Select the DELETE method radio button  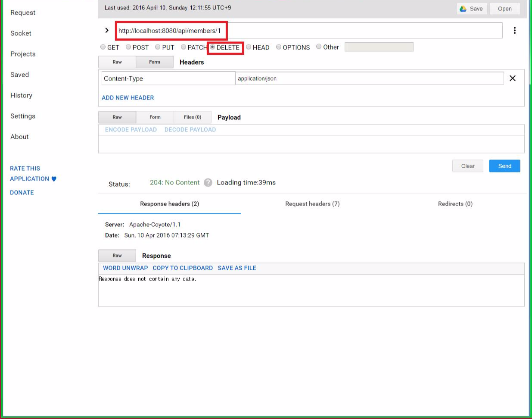(212, 47)
